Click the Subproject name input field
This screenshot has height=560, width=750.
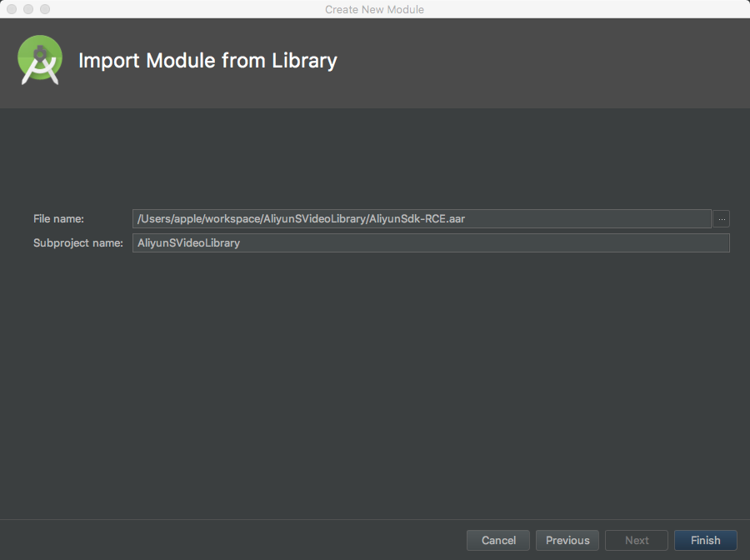point(431,243)
